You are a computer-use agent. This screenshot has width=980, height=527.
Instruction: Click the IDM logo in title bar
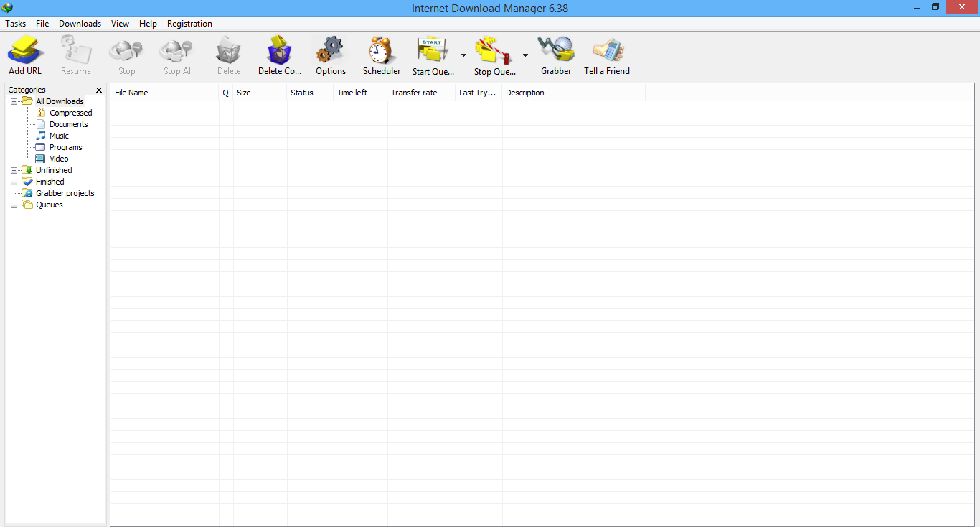[7, 8]
